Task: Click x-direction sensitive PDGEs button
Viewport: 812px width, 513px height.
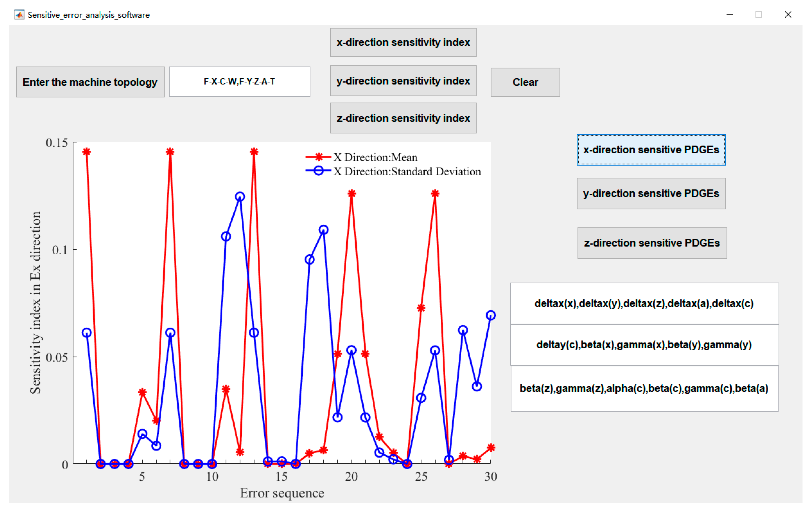Action: [651, 150]
